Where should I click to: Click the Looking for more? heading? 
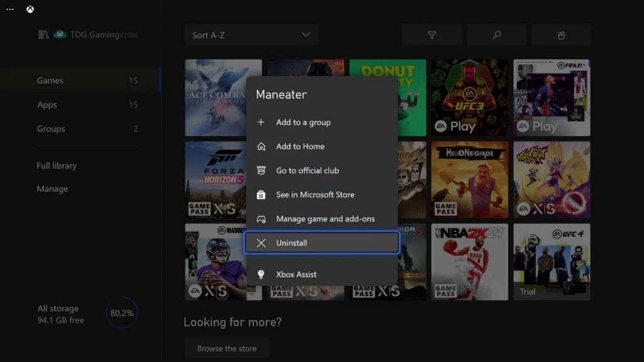[233, 322]
